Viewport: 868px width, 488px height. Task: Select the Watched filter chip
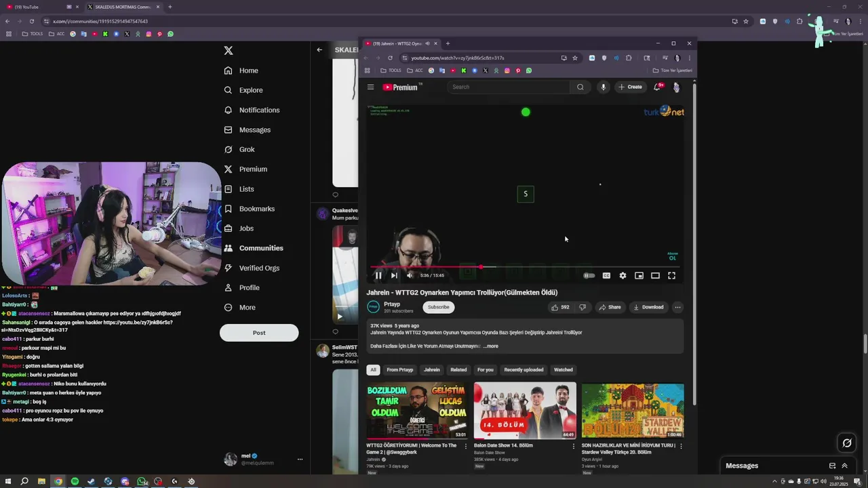tap(564, 370)
